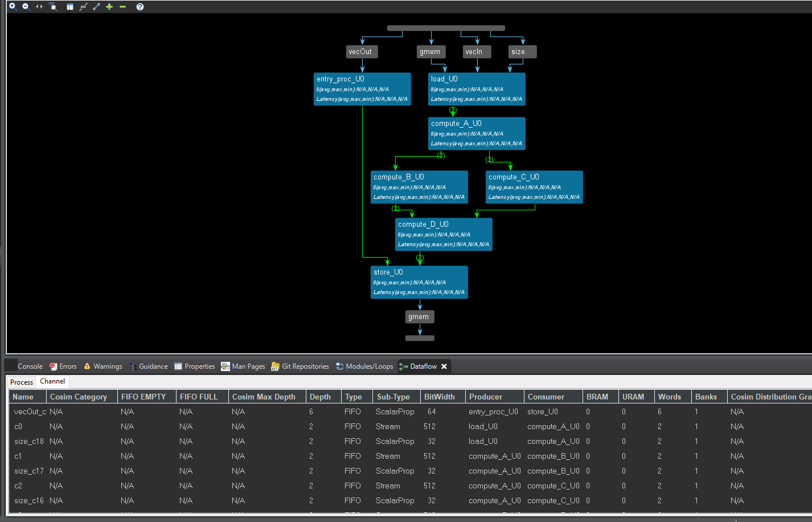This screenshot has width=812, height=522.
Task: Select the compute_C_U0 process block
Action: 534,187
